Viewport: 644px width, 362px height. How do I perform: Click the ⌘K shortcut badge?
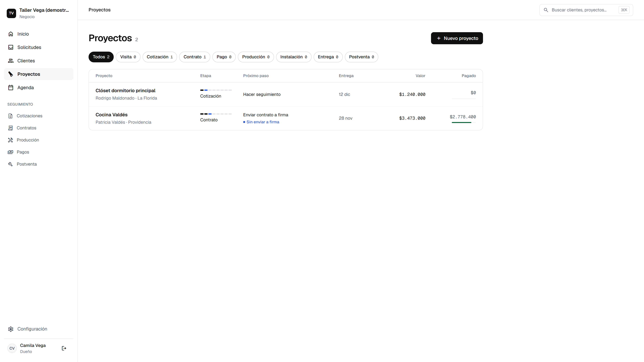click(x=624, y=10)
